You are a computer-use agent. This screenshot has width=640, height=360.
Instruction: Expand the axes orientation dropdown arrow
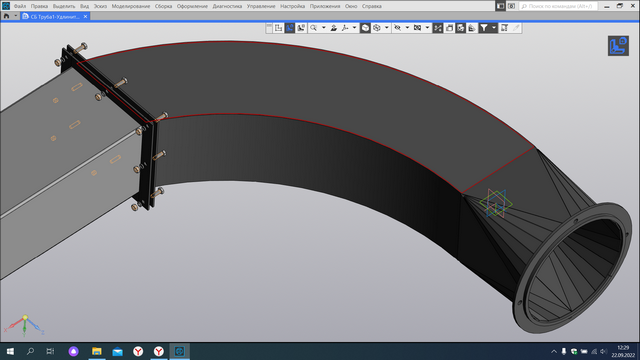click(x=354, y=28)
